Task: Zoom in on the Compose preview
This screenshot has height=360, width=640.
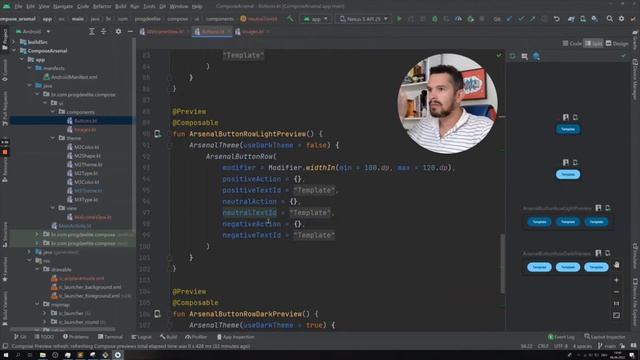Action: point(616,280)
